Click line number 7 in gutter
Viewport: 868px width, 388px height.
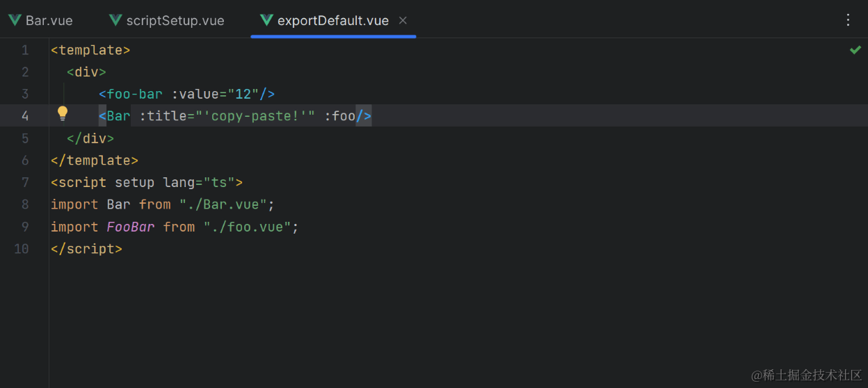(25, 182)
